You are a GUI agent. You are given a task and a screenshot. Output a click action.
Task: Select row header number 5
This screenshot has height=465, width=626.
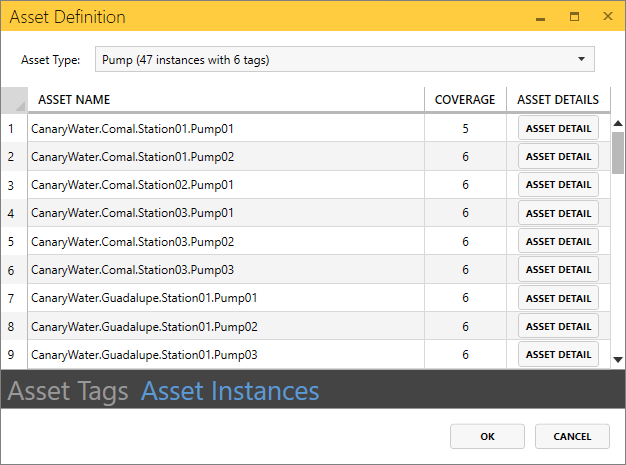point(14,241)
